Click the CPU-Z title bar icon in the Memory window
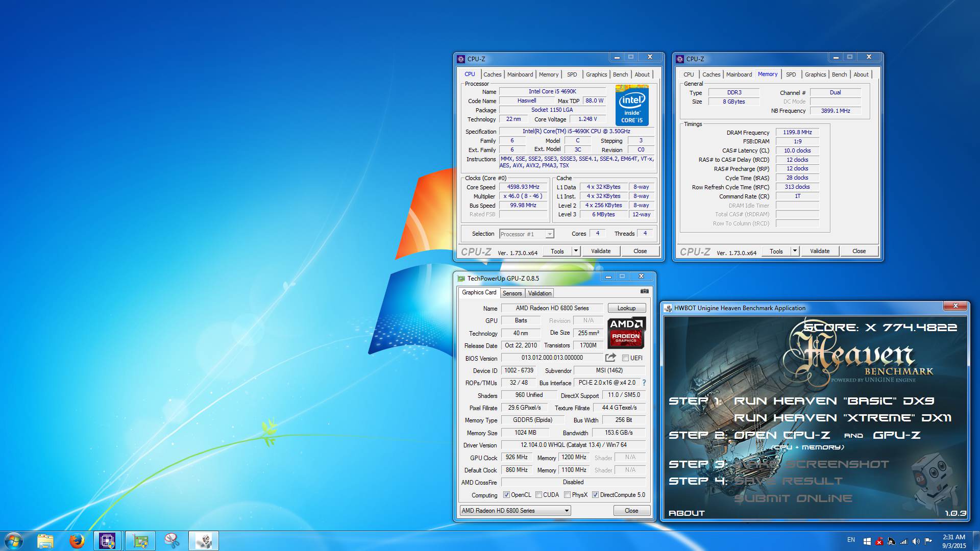Image resolution: width=980 pixels, height=551 pixels. [680, 59]
